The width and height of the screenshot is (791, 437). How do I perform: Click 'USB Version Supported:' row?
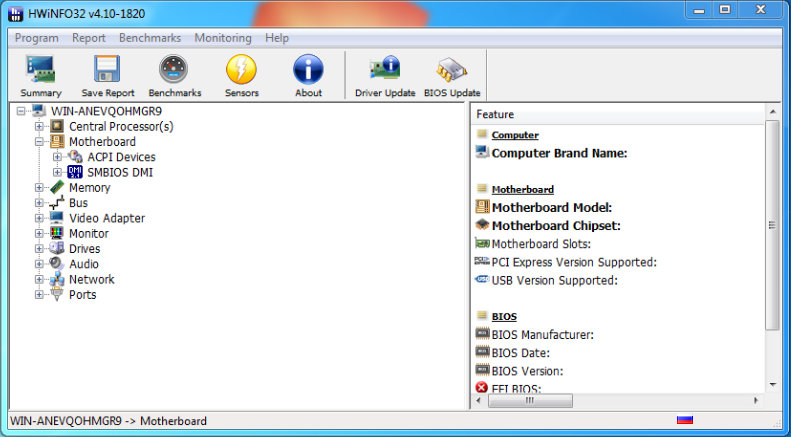click(554, 280)
